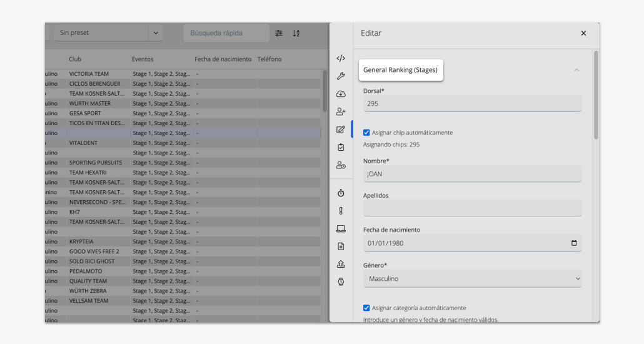Select the WÜRTH ZEBRA row
Viewport: 644px width, 344px height.
pyautogui.click(x=183, y=291)
